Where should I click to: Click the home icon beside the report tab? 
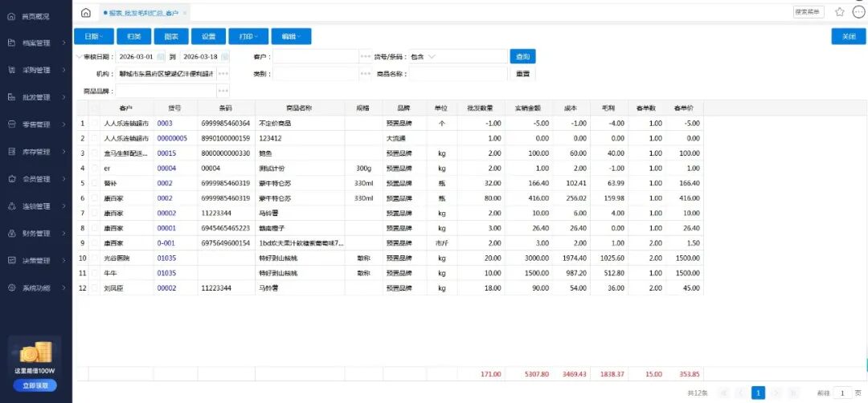86,13
